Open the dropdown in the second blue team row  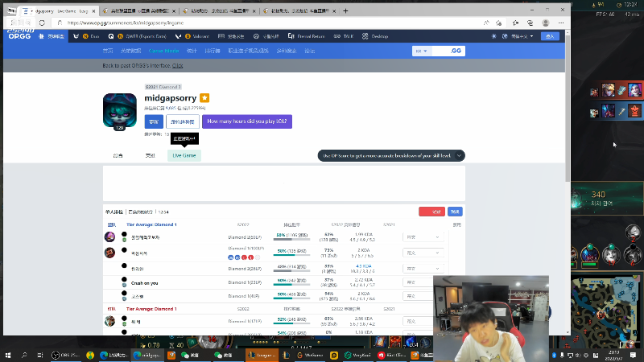click(x=423, y=253)
